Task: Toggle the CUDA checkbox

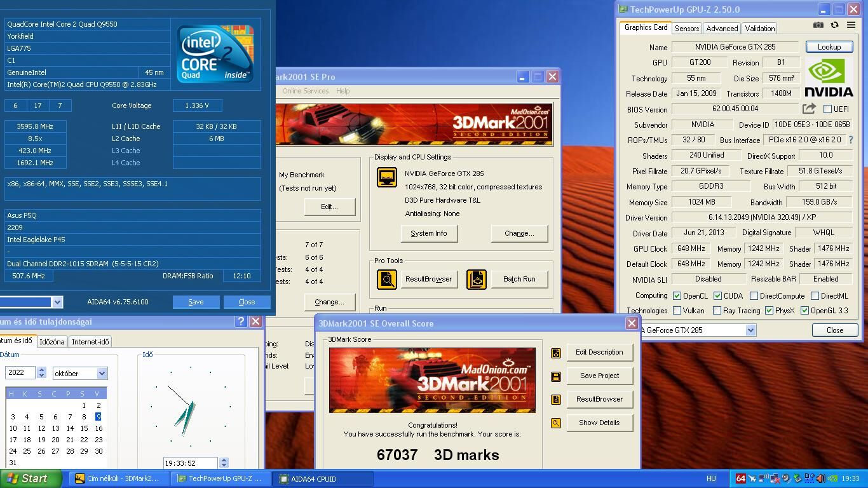Action: point(717,295)
